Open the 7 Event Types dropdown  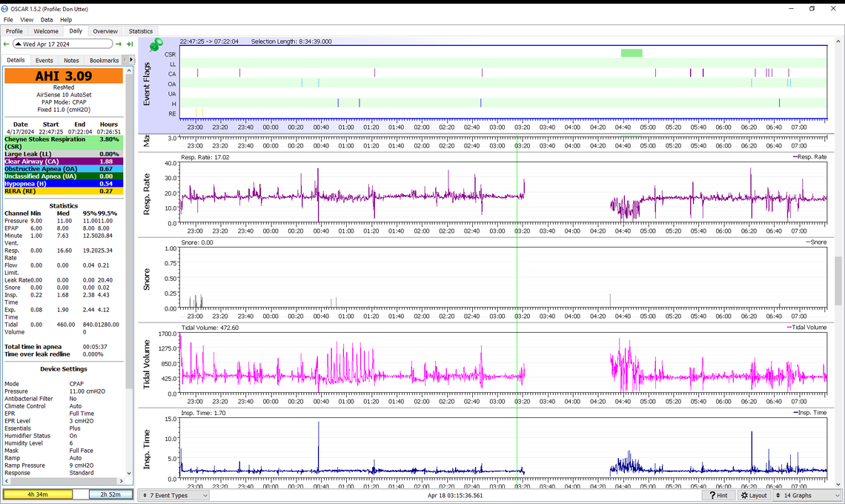click(x=174, y=495)
